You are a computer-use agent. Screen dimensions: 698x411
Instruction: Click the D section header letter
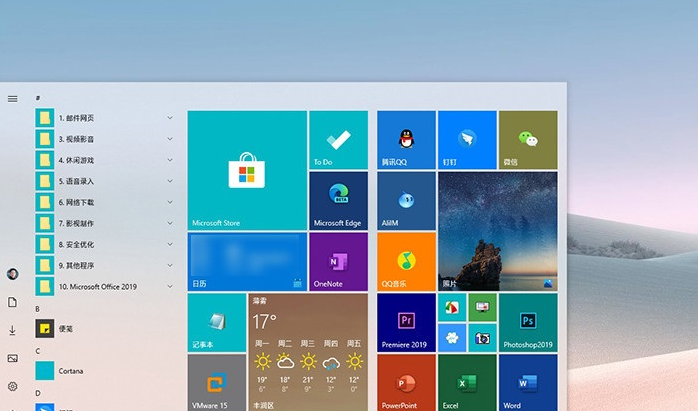pos(37,393)
